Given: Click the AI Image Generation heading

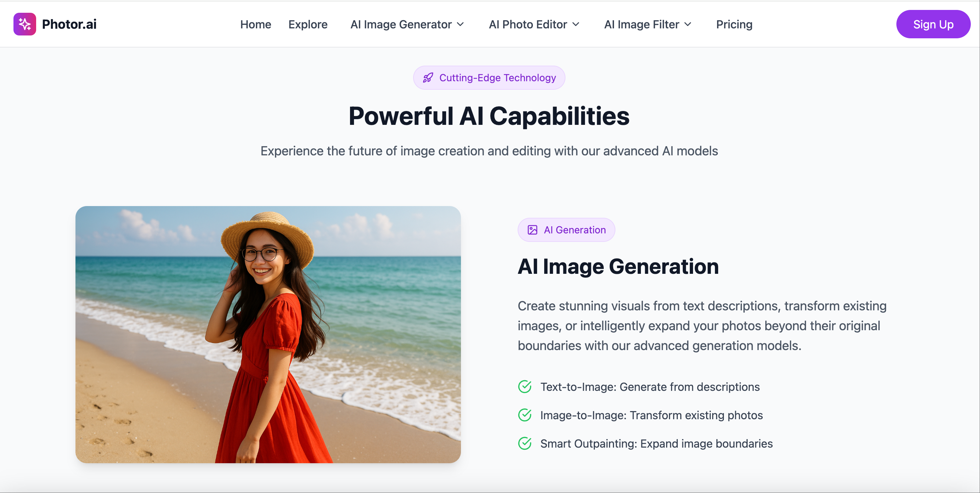Looking at the screenshot, I should coord(618,266).
